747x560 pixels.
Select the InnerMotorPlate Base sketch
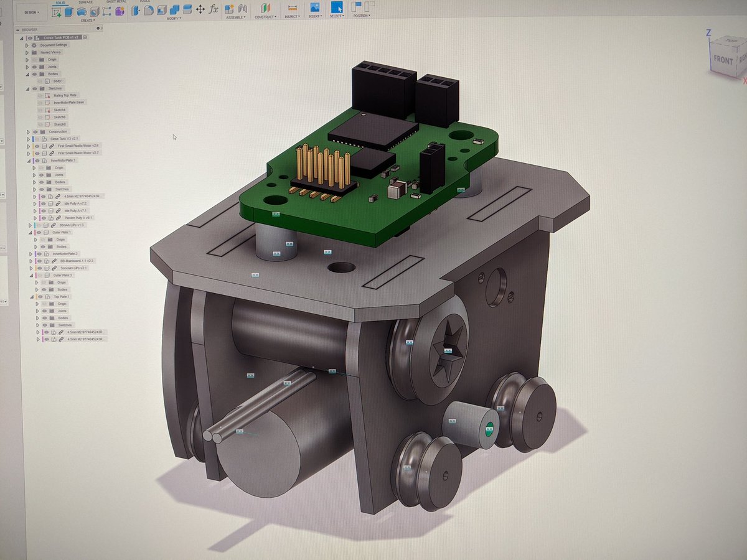coord(68,103)
